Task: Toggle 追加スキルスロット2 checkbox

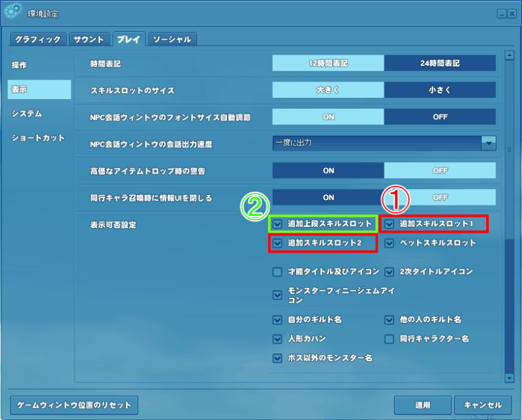Action: pyautogui.click(x=278, y=243)
